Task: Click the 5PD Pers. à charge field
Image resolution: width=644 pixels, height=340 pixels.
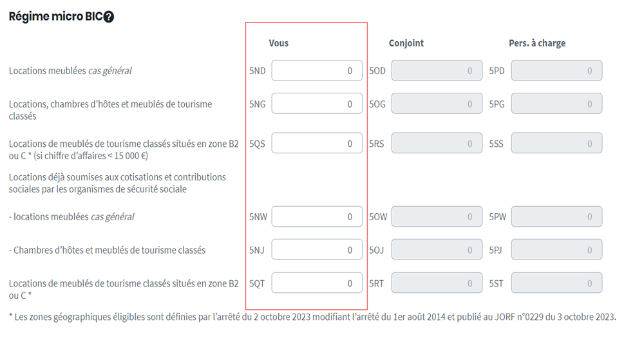Action: pyautogui.click(x=556, y=71)
